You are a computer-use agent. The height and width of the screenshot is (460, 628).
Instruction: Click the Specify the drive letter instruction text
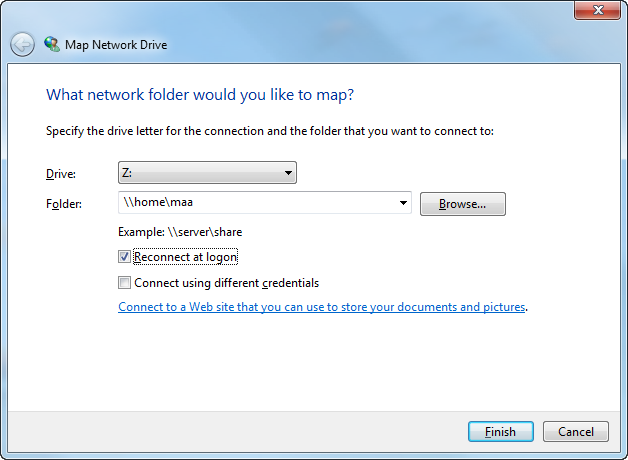[270, 131]
